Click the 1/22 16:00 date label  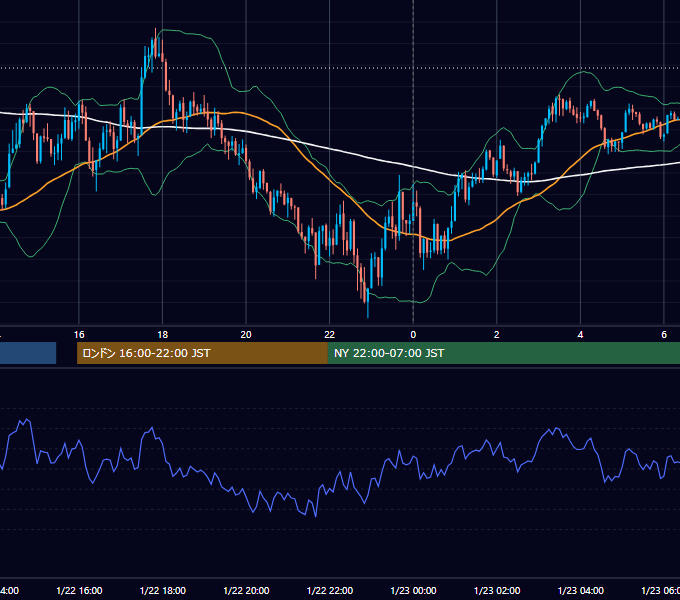[x=79, y=590]
